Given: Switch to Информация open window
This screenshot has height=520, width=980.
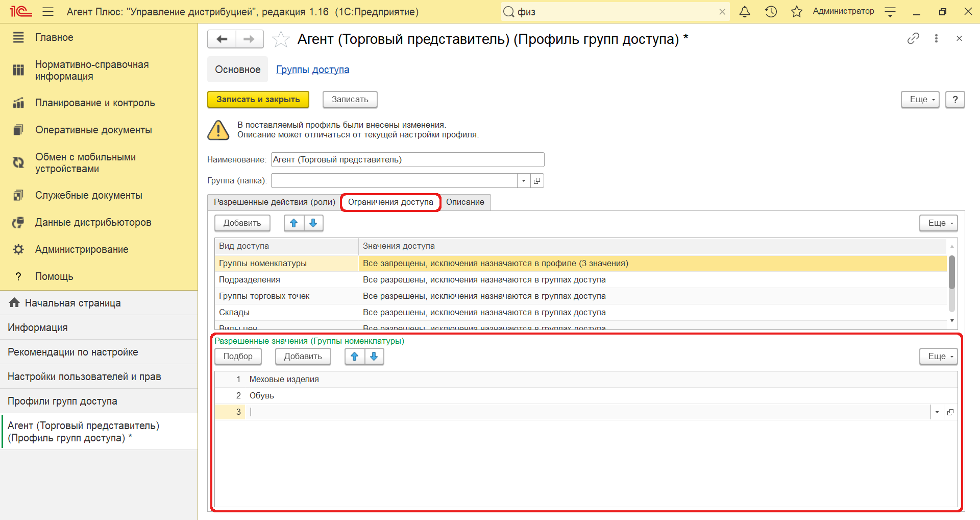Looking at the screenshot, I should pos(99,327).
